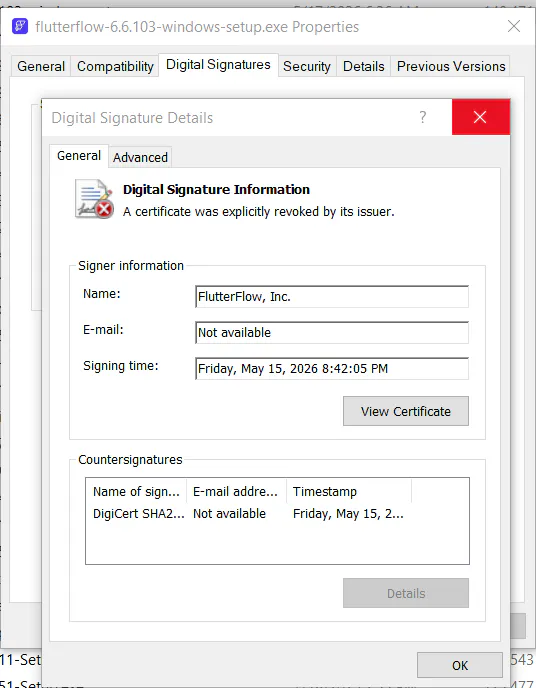Click the Countersignatures group label

tap(130, 459)
